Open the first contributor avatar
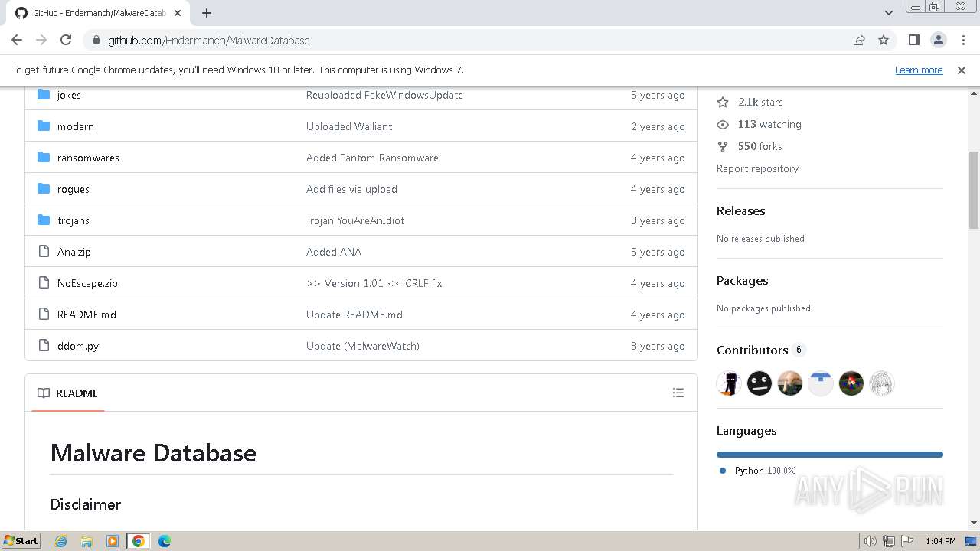The width and height of the screenshot is (980, 551). click(x=729, y=383)
